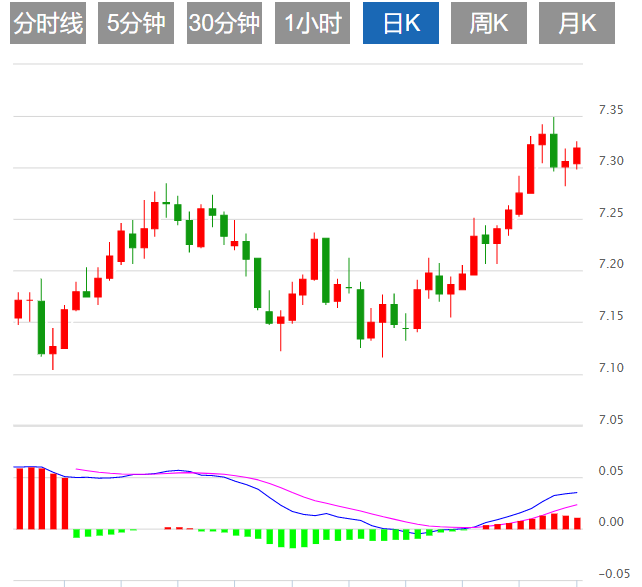
Task: Click the 7.35 price axis label
Action: pos(611,110)
